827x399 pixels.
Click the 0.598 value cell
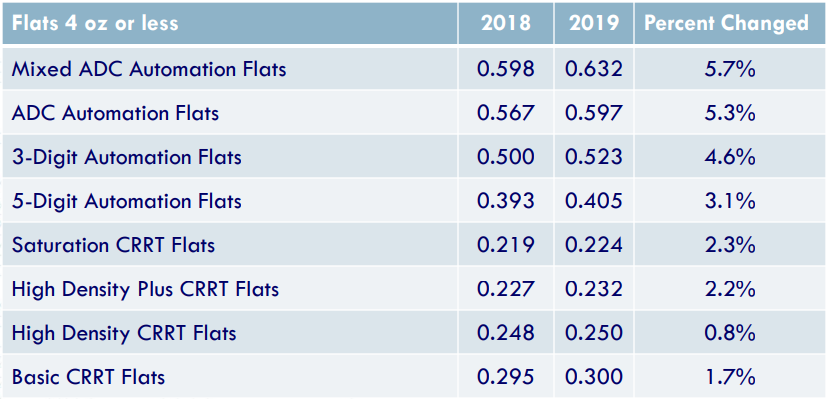506,69
